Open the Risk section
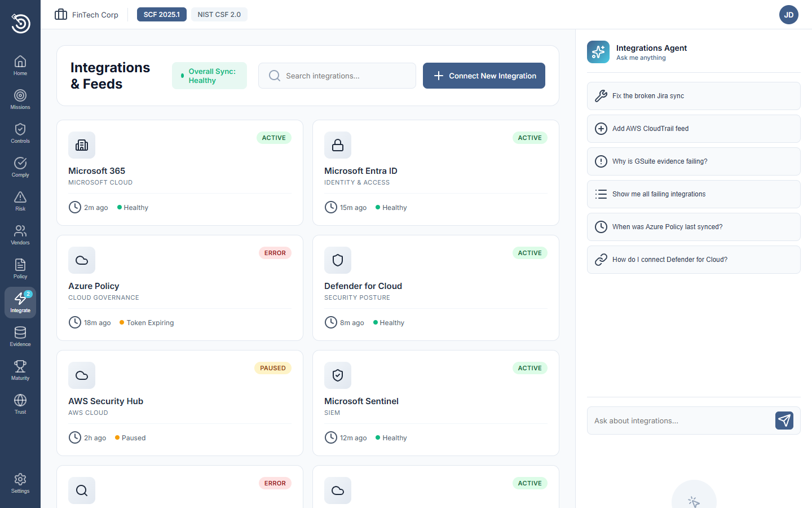Screen dimensions: 812x508 pyautogui.click(x=20, y=201)
